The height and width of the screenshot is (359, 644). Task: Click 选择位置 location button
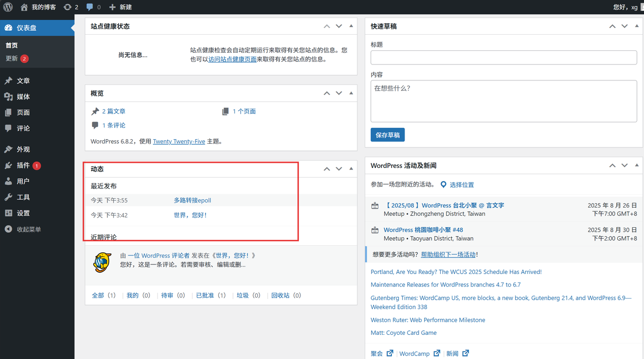coord(457,185)
